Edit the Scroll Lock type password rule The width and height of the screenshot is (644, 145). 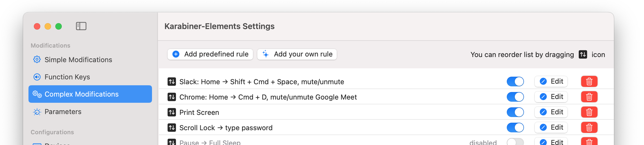[551, 128]
